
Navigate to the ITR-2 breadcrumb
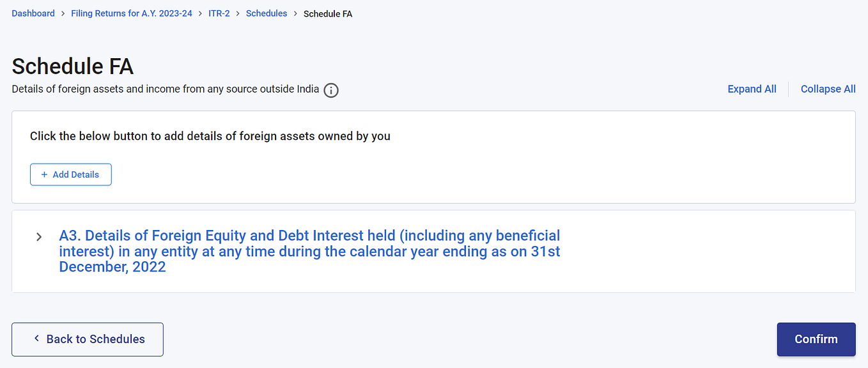[x=219, y=13]
